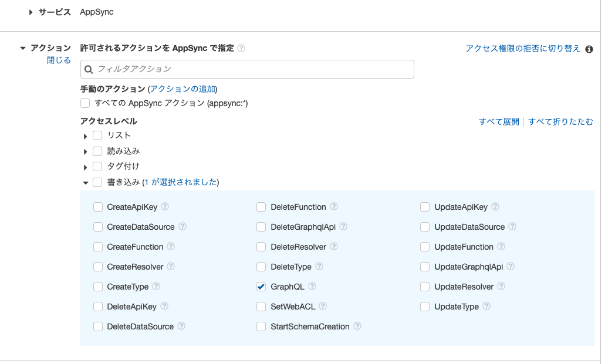Open help icon next to DeleteDataSource
Screen dimensions: 605x364
[x=181, y=326]
